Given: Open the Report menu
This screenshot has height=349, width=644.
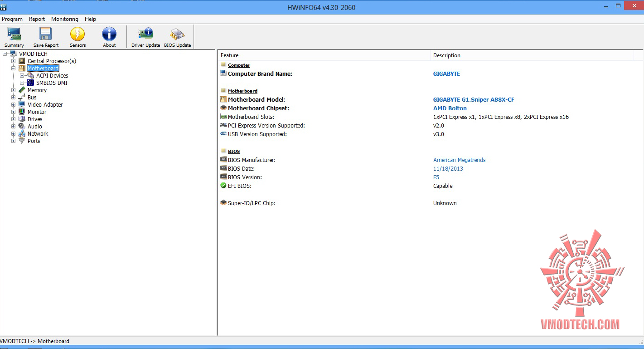Looking at the screenshot, I should point(37,19).
